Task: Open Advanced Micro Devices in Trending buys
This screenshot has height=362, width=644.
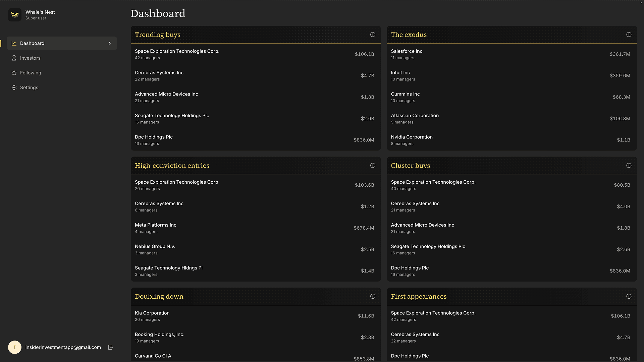Action: [x=256, y=97]
